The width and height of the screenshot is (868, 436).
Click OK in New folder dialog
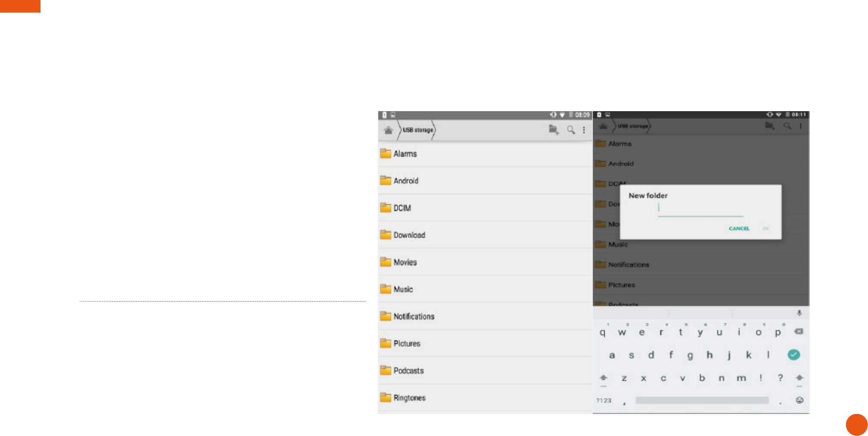tap(766, 229)
